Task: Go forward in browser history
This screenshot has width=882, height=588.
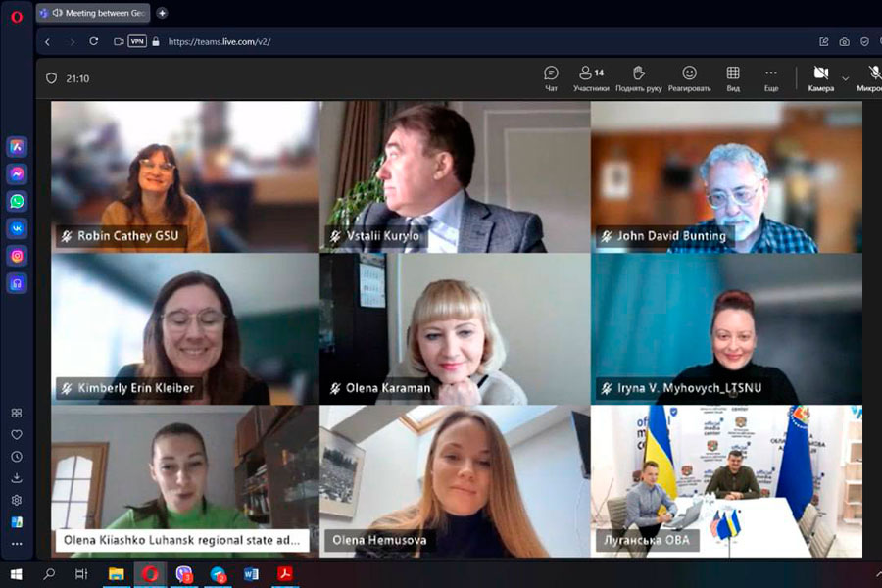Action: [x=72, y=41]
